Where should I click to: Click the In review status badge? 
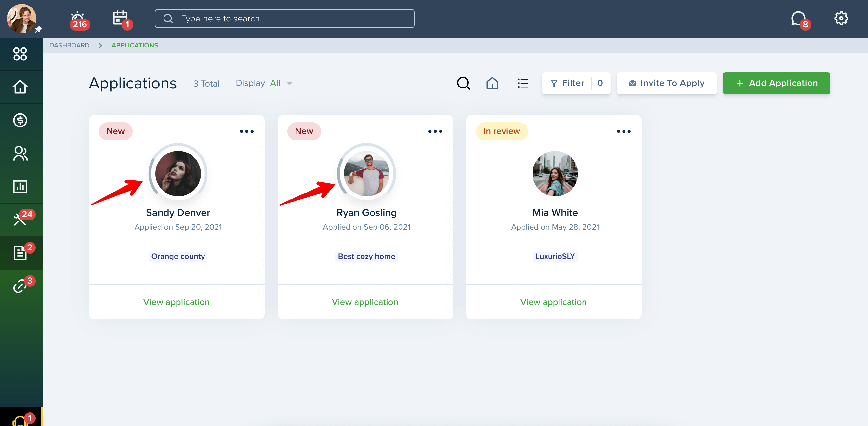(x=502, y=131)
